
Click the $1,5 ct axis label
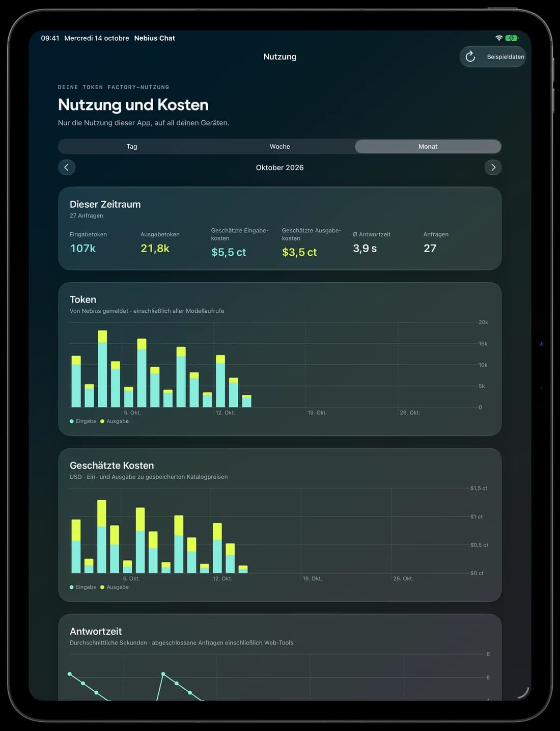[x=479, y=488]
